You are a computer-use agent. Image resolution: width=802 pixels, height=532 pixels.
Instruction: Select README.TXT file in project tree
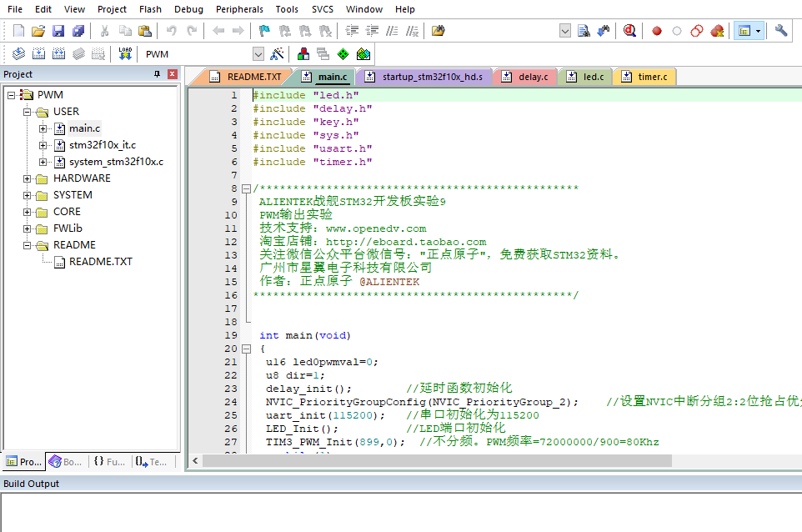click(101, 262)
